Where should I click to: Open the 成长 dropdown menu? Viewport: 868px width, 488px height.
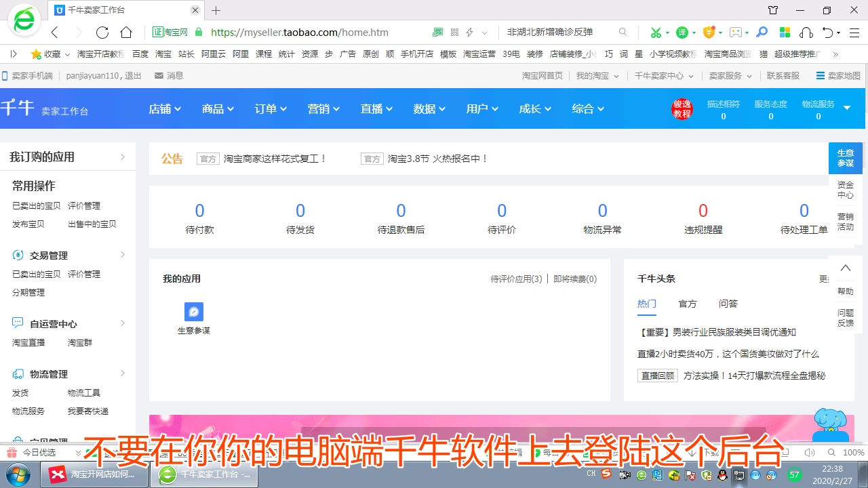pyautogui.click(x=534, y=108)
